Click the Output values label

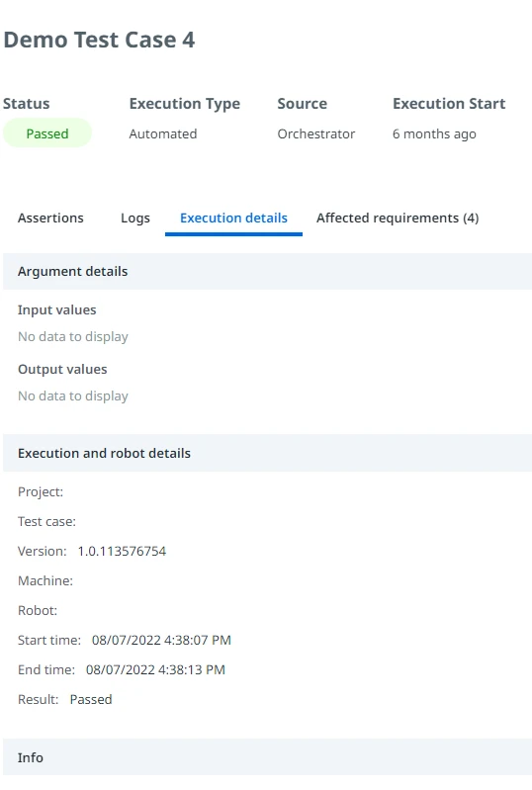point(62,370)
